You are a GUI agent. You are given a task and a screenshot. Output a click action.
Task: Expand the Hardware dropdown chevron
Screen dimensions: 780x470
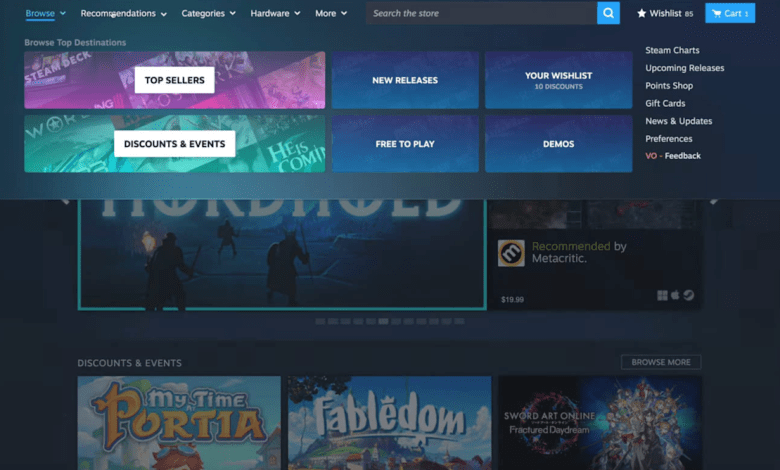(297, 13)
